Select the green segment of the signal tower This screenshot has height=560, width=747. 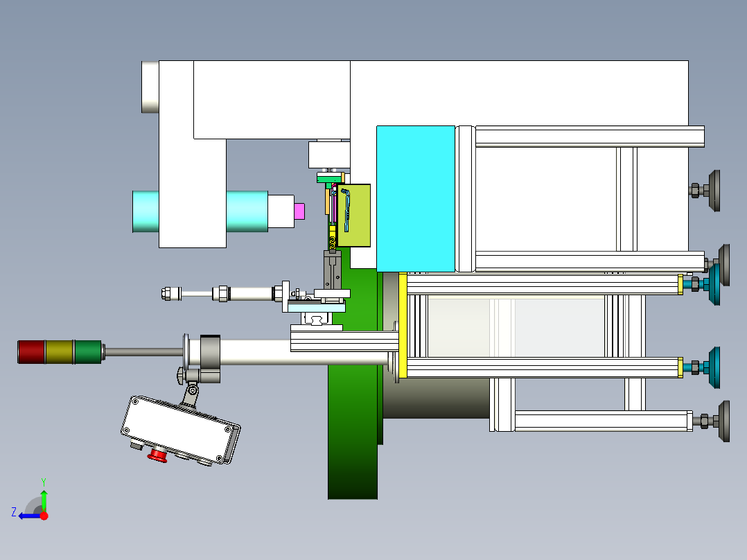point(89,352)
